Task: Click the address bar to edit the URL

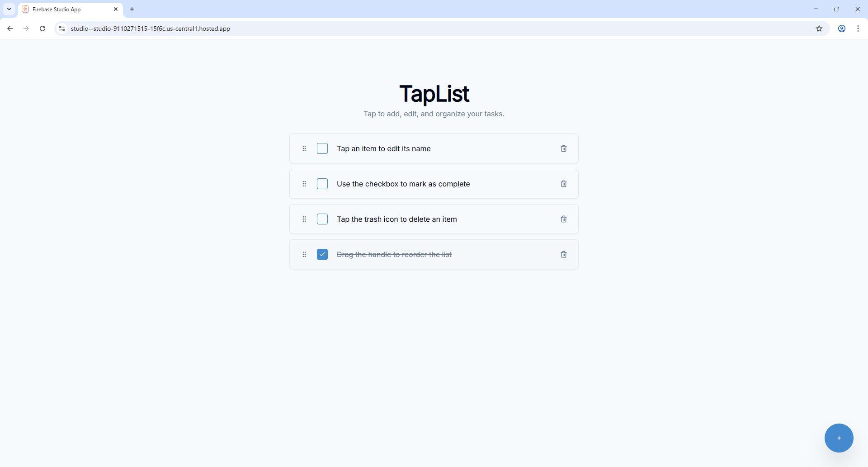Action: tap(271, 28)
